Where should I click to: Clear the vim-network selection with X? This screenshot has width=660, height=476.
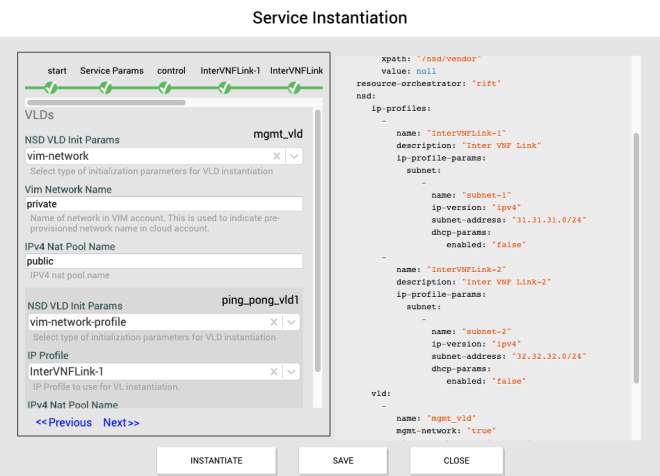point(277,156)
